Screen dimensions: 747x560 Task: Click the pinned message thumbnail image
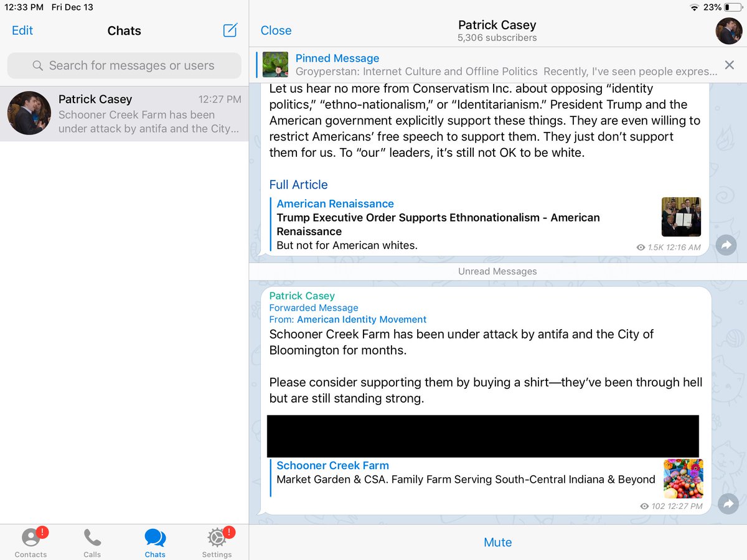[x=275, y=65]
